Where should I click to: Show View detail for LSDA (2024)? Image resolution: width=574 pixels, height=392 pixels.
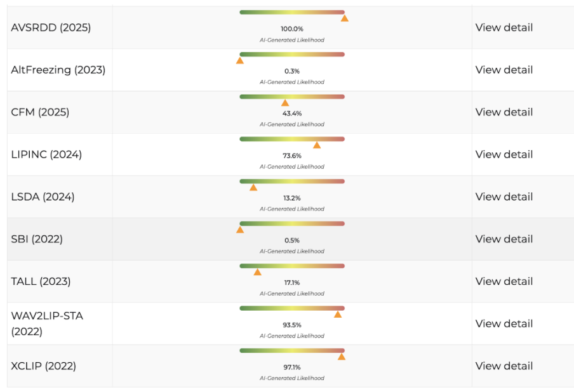pos(504,197)
